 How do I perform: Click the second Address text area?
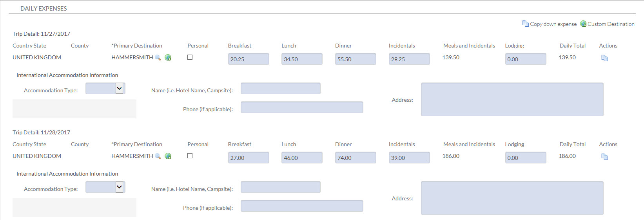(512, 198)
